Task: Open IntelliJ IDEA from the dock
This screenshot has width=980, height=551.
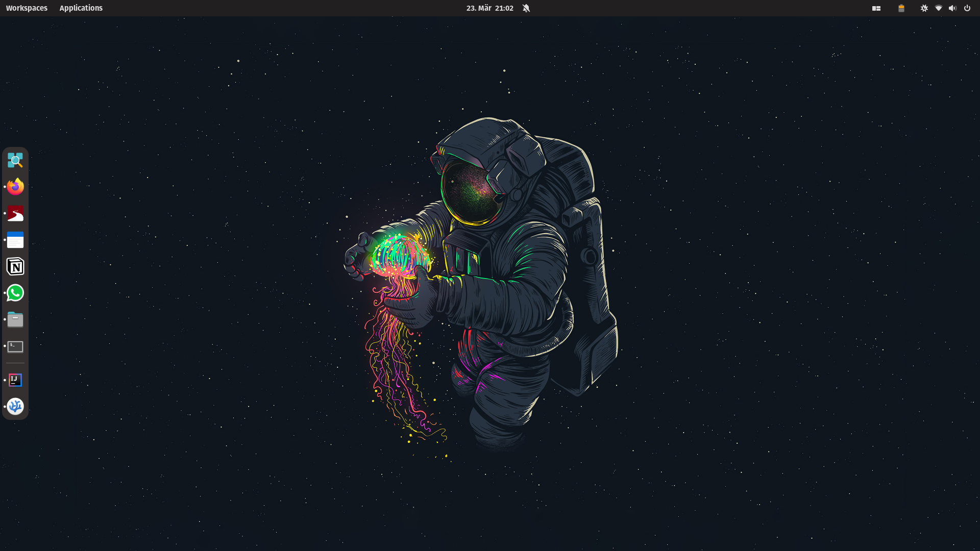Action: [15, 380]
